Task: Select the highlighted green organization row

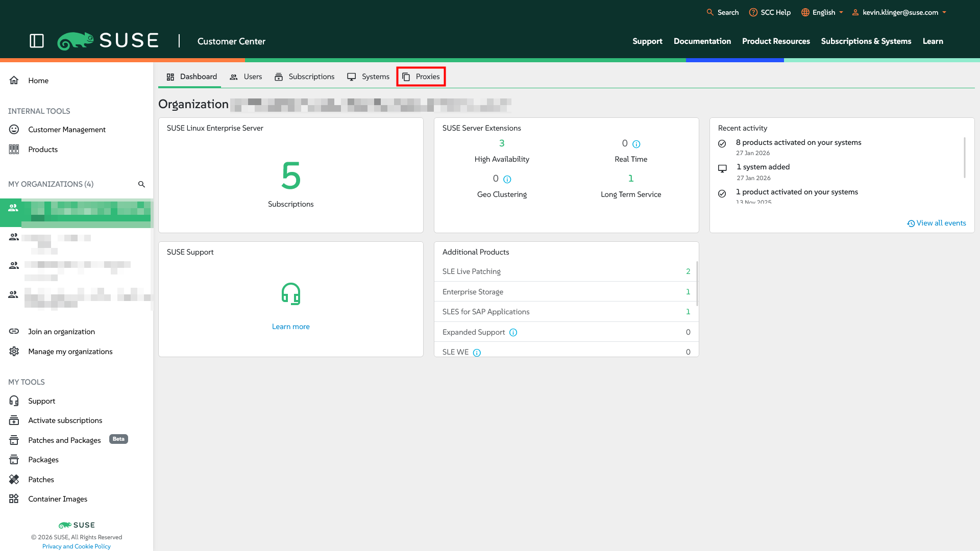Action: [x=77, y=213]
